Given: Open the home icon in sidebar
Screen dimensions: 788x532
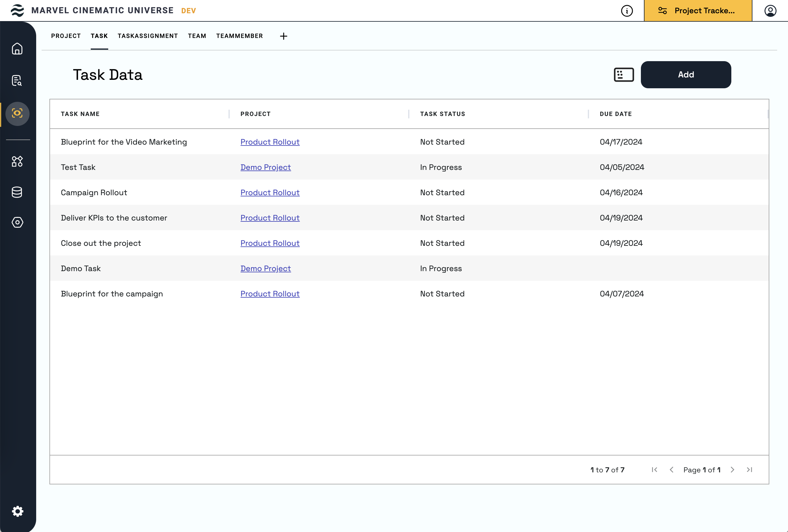Looking at the screenshot, I should click(17, 49).
